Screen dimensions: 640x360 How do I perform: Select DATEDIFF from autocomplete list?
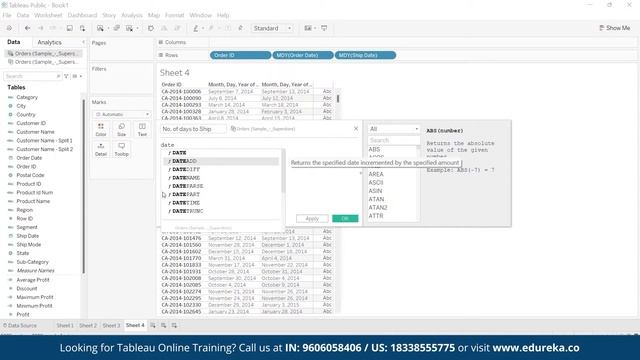coord(221,169)
